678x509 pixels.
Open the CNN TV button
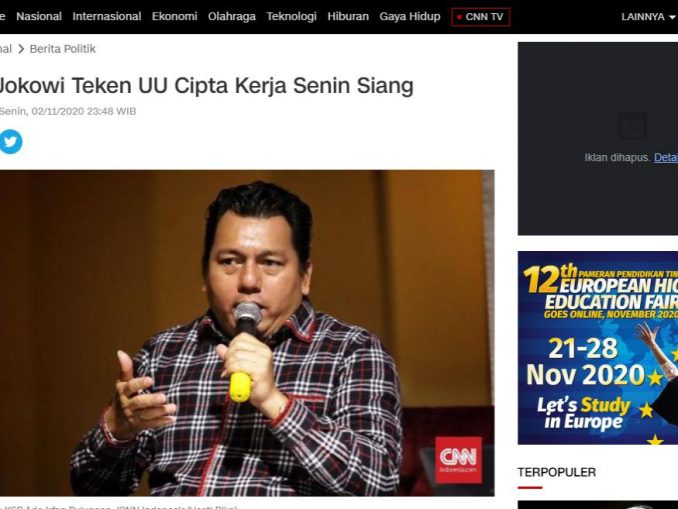point(480,17)
